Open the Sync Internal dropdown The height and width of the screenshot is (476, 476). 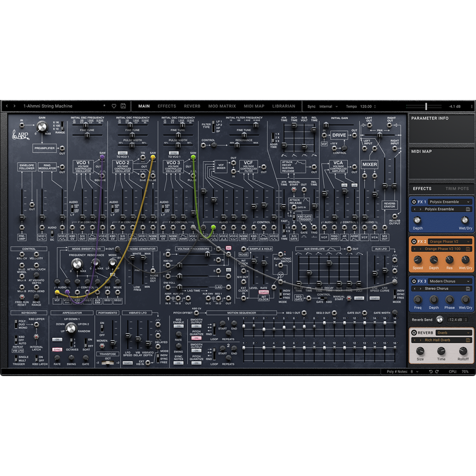[329, 106]
